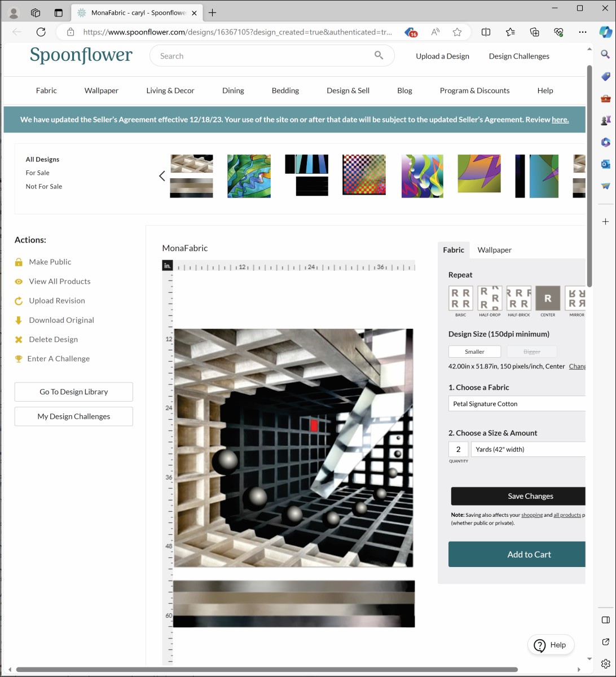Open the Edge sidebar tools briefcase icon
This screenshot has width=616, height=677.
coord(605,98)
